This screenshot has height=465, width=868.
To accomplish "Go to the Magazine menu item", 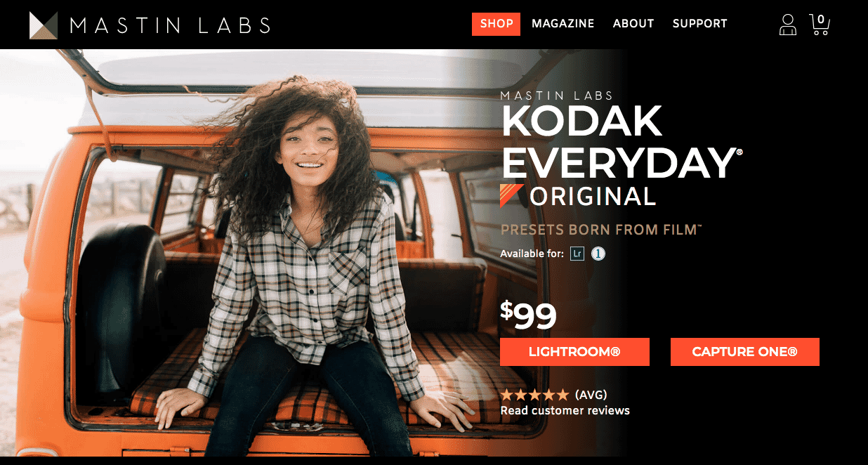I will [563, 24].
